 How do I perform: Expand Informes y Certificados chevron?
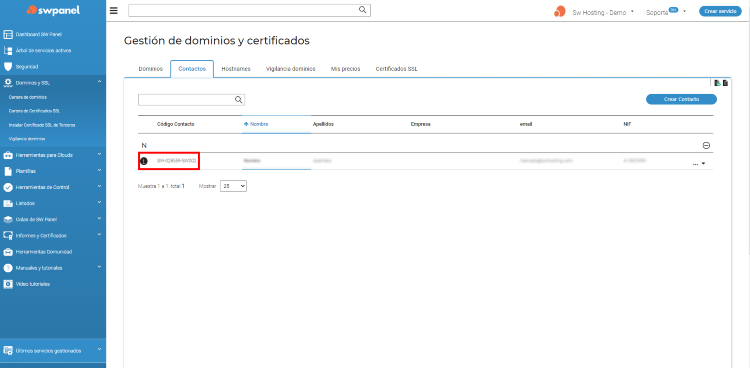coord(99,235)
